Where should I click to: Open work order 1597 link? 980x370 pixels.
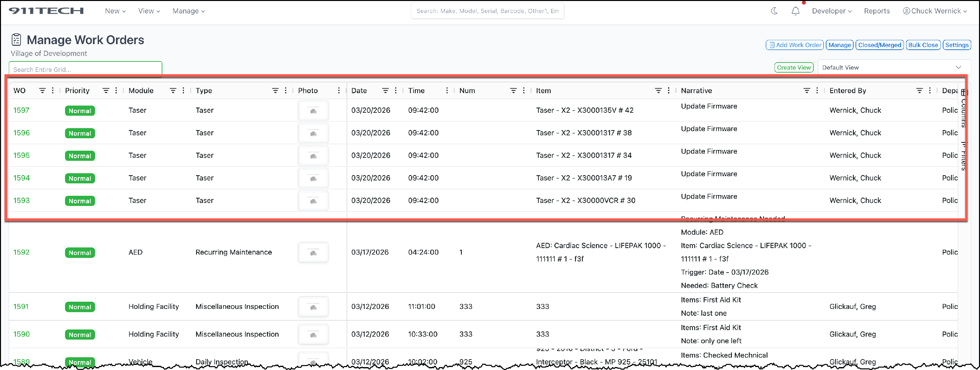[21, 110]
